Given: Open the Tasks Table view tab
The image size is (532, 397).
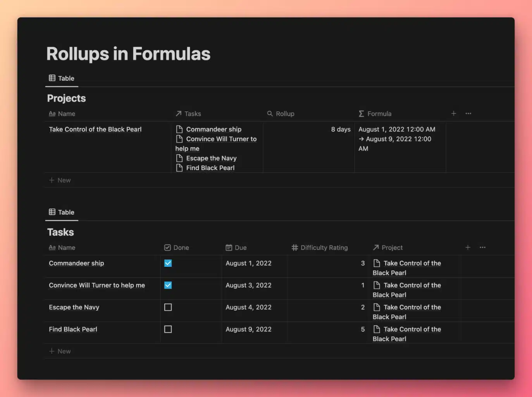Looking at the screenshot, I should coord(62,212).
